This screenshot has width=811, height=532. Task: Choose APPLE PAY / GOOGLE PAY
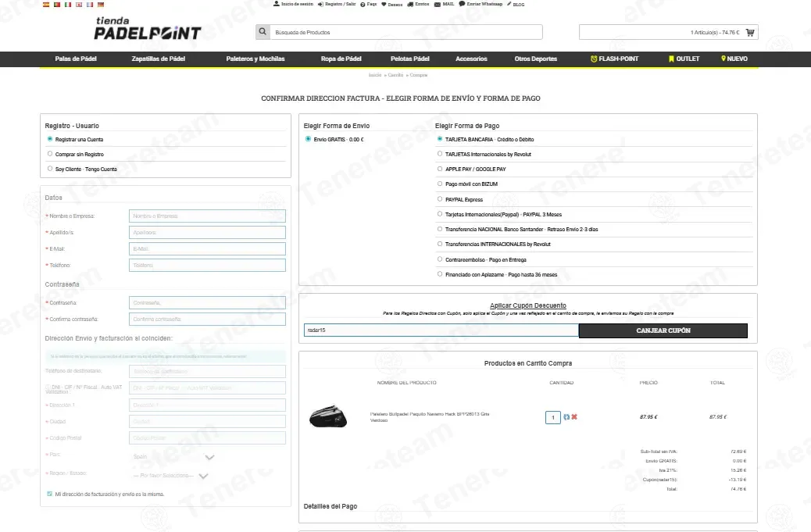coord(440,169)
